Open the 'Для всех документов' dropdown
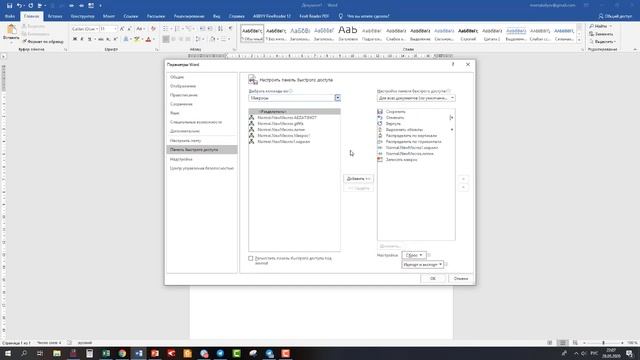Screen dimensions: 640x360 click(416, 98)
